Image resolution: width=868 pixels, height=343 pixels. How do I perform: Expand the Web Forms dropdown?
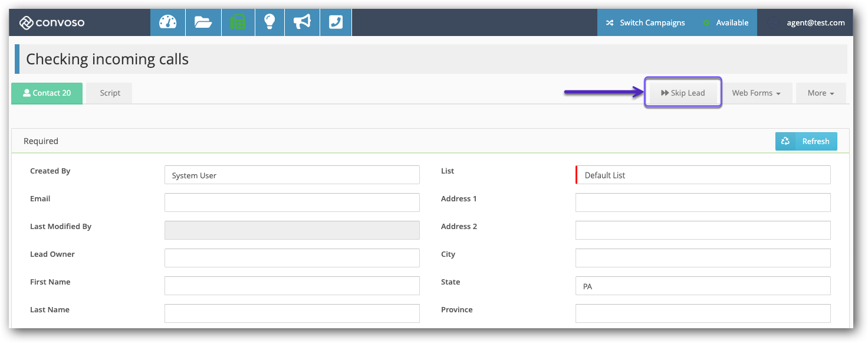(756, 93)
